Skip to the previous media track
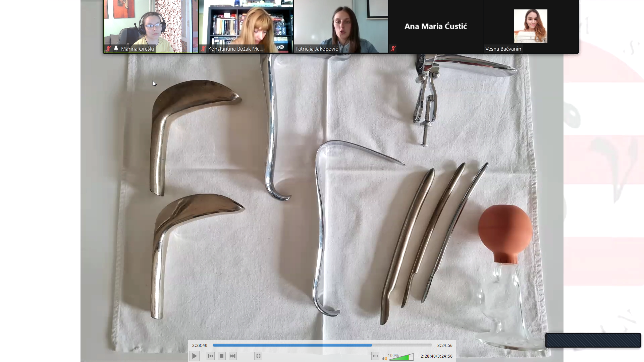The width and height of the screenshot is (644, 362). tap(211, 356)
